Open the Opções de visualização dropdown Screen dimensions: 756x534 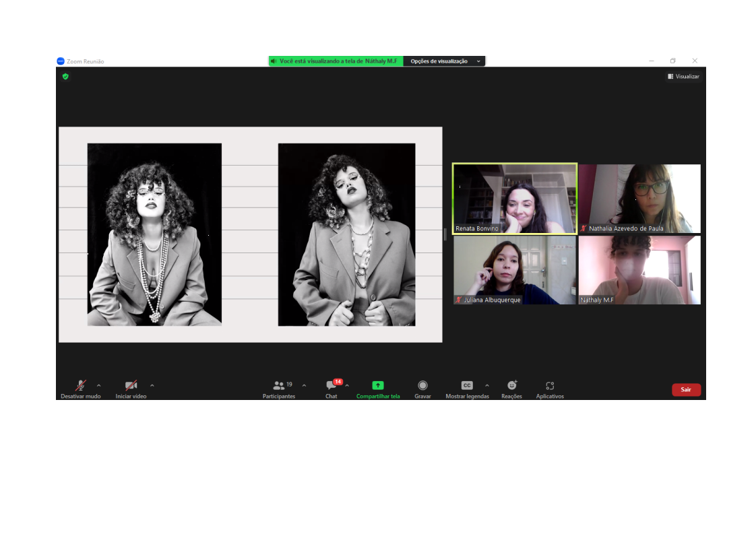tap(444, 61)
